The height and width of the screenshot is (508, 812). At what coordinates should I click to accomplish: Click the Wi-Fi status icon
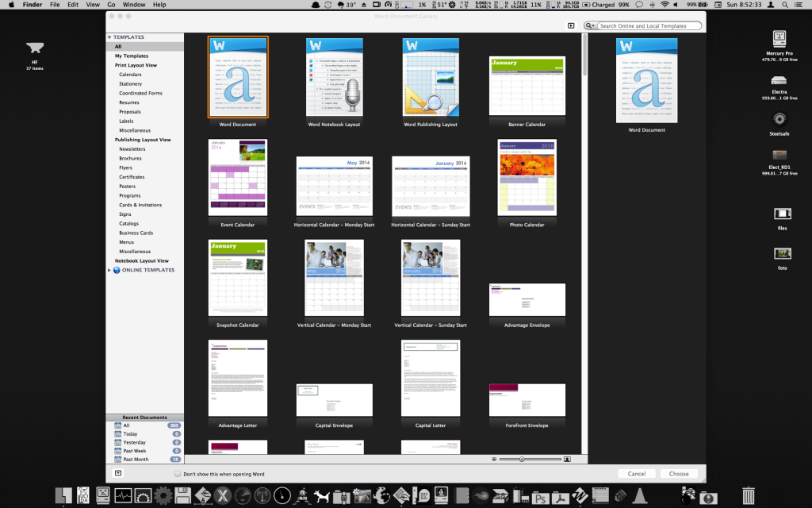pos(665,5)
